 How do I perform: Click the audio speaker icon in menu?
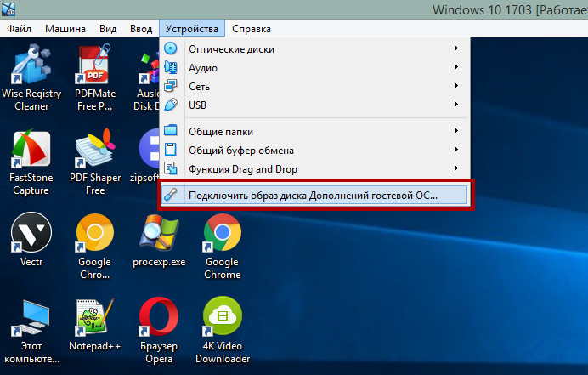[171, 67]
